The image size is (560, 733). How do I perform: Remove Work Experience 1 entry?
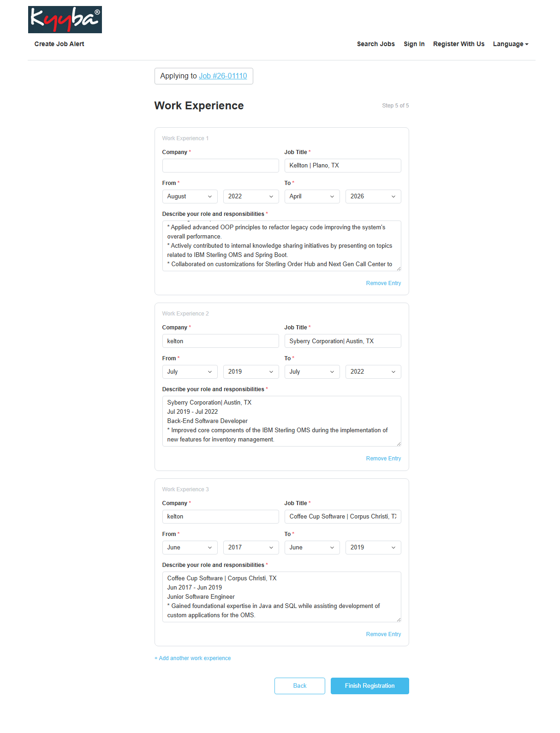(383, 283)
